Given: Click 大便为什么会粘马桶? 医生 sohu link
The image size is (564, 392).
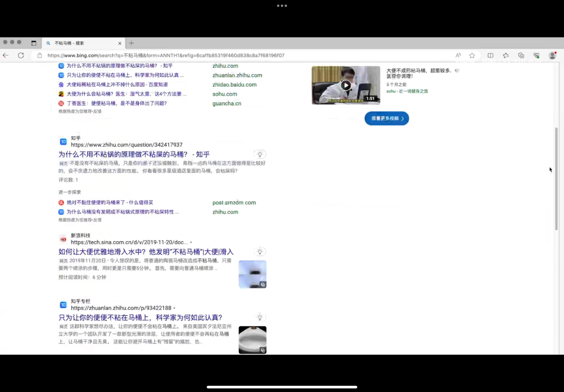Looking at the screenshot, I should 126,94.
